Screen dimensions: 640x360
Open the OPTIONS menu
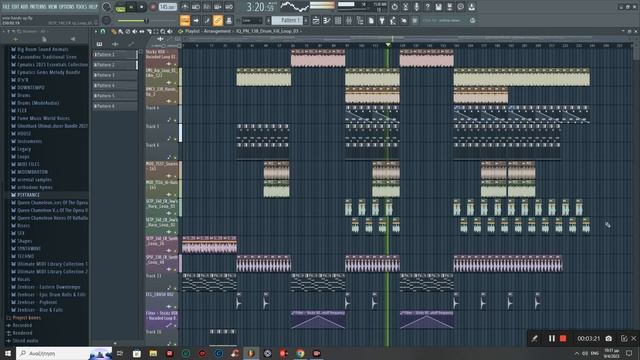click(67, 7)
